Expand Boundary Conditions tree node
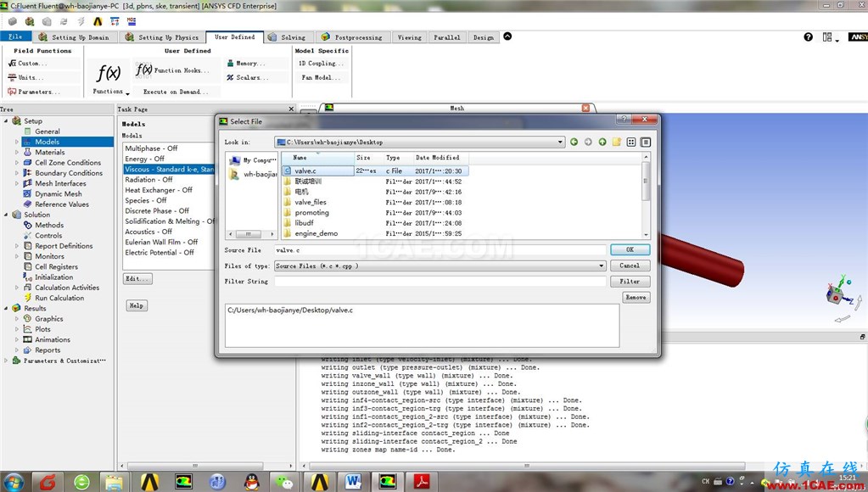 (17, 173)
